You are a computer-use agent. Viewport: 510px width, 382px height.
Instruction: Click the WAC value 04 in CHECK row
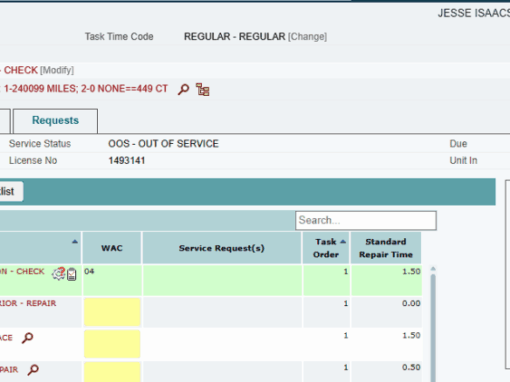(89, 271)
